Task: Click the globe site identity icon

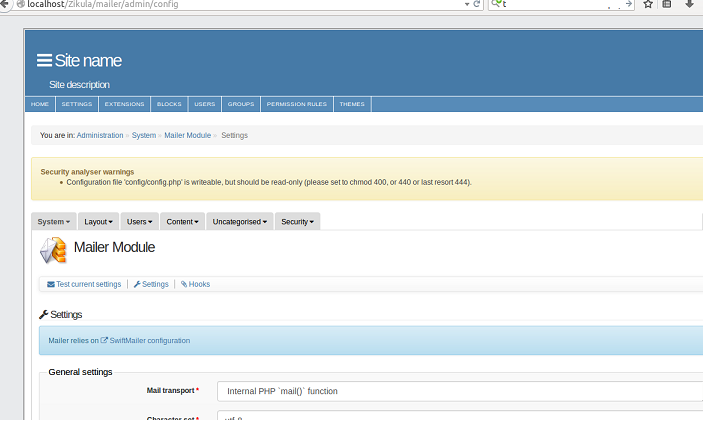Action: point(20,4)
